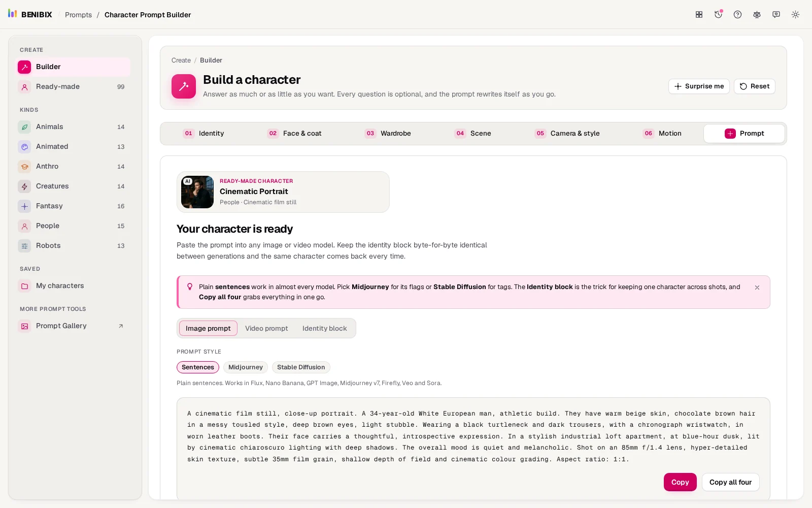Open the apps grid icon in header
Viewport: 812px width, 508px height.
[699, 15]
